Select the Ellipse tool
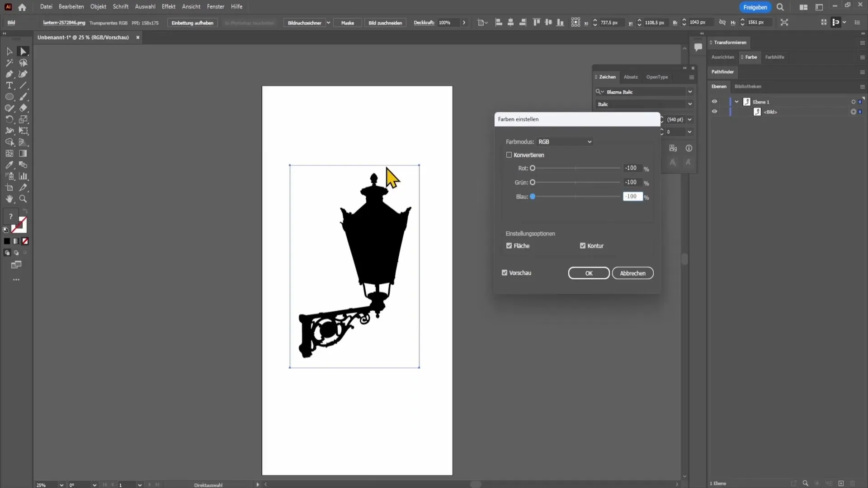 tap(9, 97)
